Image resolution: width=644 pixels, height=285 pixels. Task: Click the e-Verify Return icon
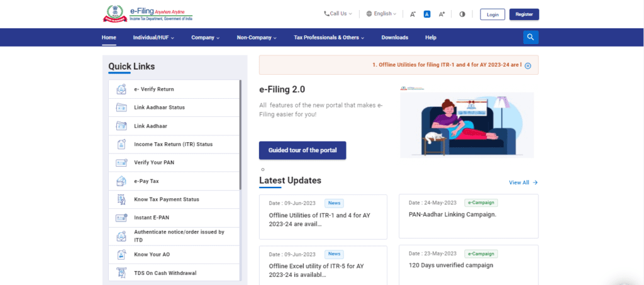121,89
